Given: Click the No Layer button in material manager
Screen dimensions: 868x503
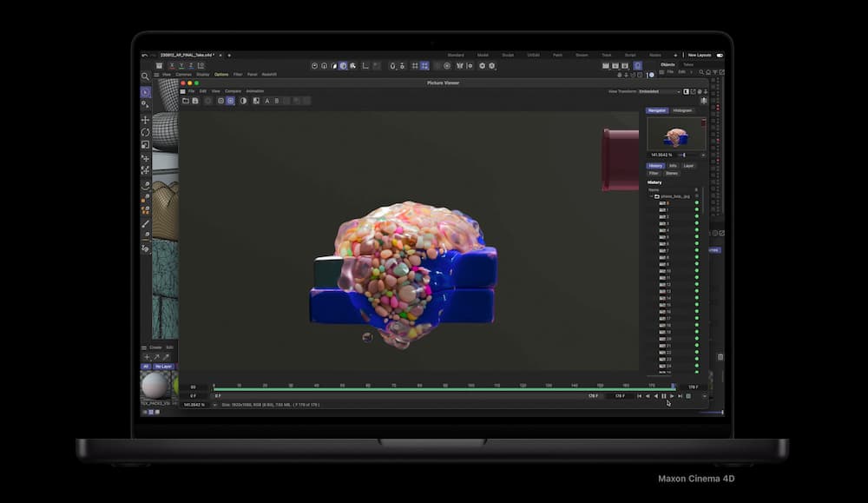Looking at the screenshot, I should [x=163, y=367].
